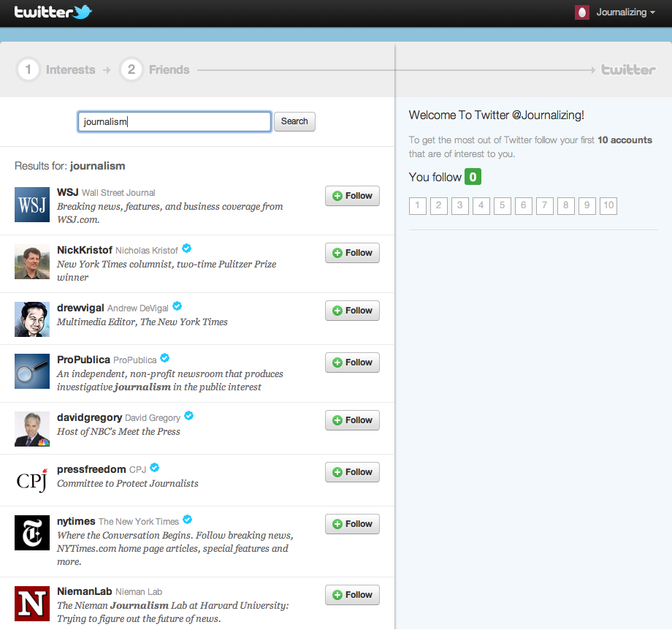672x630 pixels.
Task: Open David Gregory's profile photo
Action: [32, 429]
